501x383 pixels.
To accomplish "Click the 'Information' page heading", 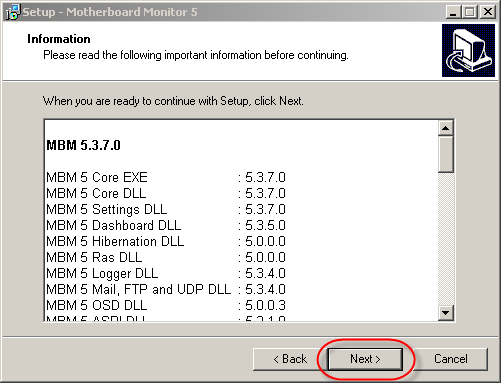I will tap(59, 39).
